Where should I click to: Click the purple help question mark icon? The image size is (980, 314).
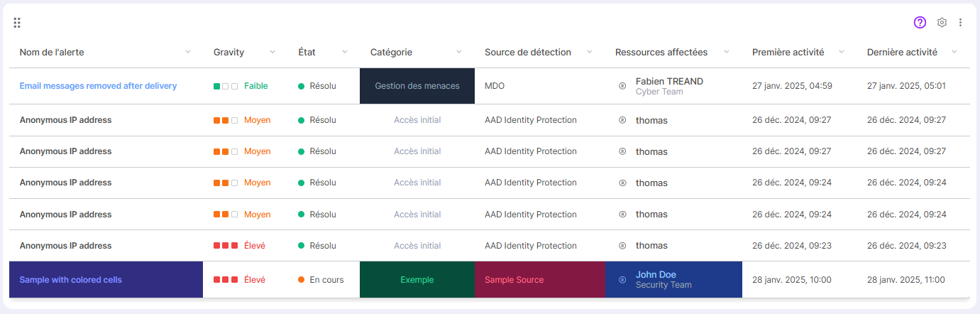coord(920,23)
